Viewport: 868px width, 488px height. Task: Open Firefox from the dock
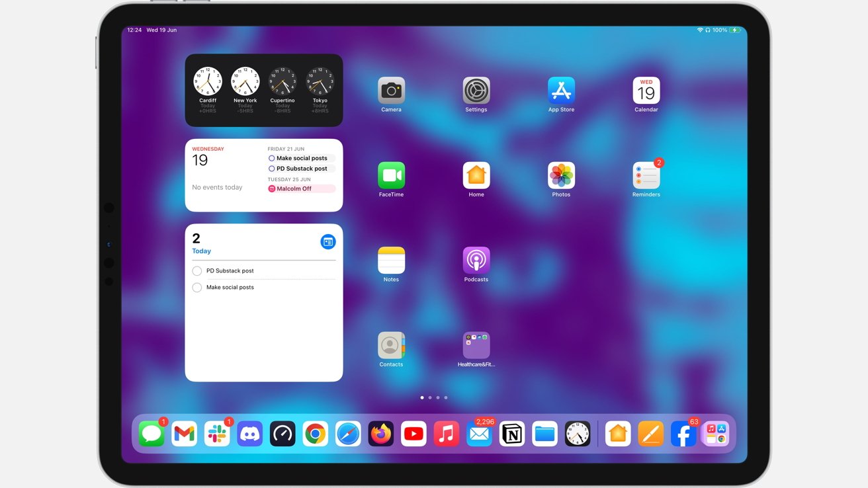point(381,434)
